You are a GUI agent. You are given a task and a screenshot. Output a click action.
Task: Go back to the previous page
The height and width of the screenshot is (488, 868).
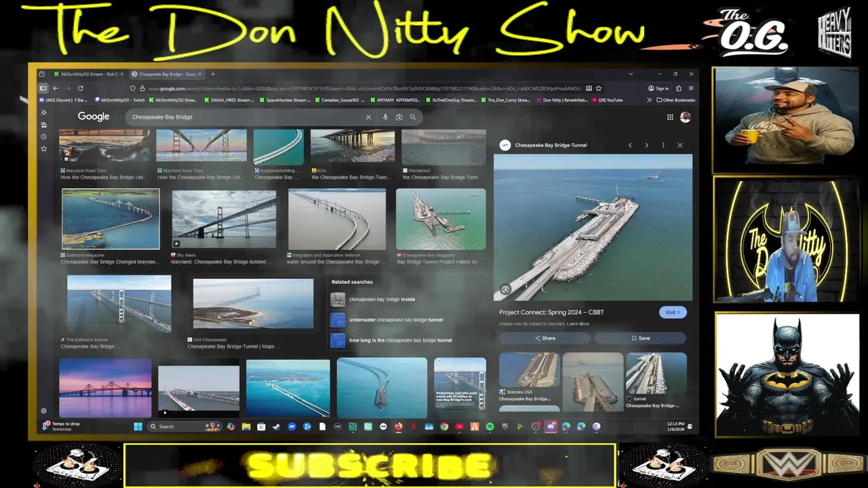click(56, 88)
